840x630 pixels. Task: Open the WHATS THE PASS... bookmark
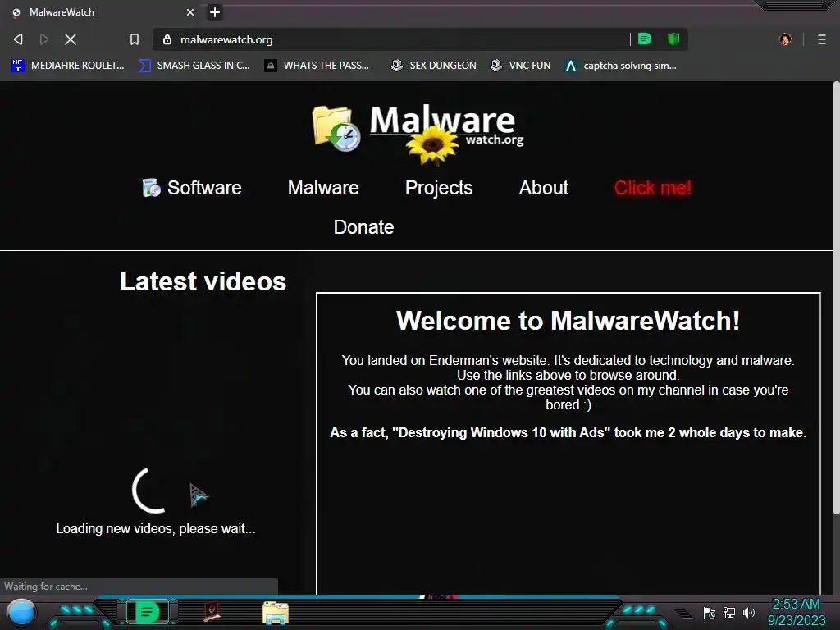[x=317, y=66]
